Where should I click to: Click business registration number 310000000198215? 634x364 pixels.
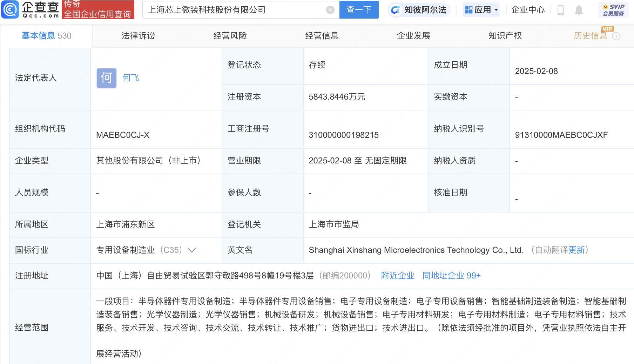344,135
